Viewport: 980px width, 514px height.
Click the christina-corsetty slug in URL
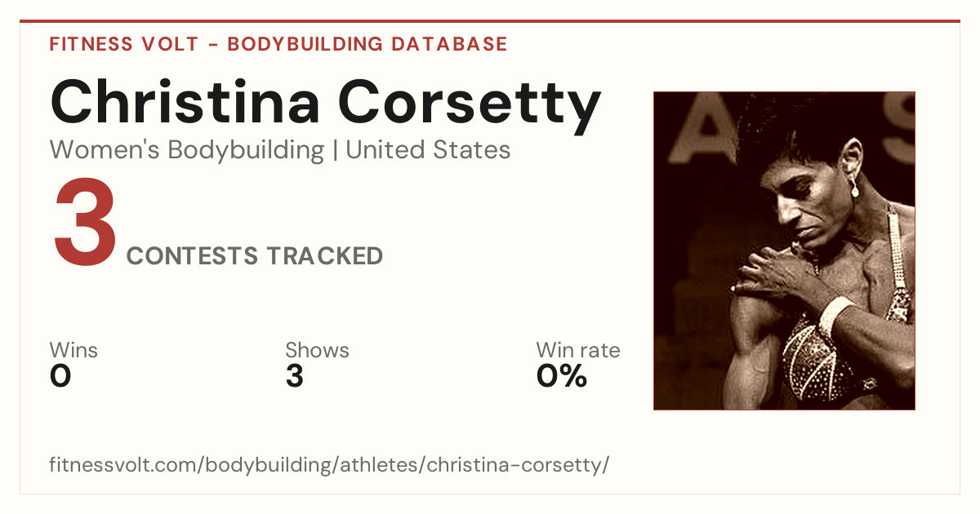click(x=514, y=465)
